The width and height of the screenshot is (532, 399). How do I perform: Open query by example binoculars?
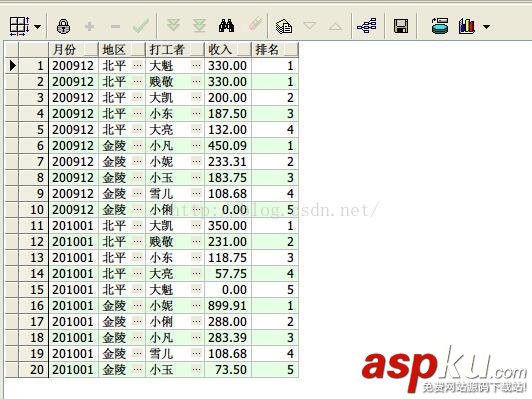pos(226,26)
